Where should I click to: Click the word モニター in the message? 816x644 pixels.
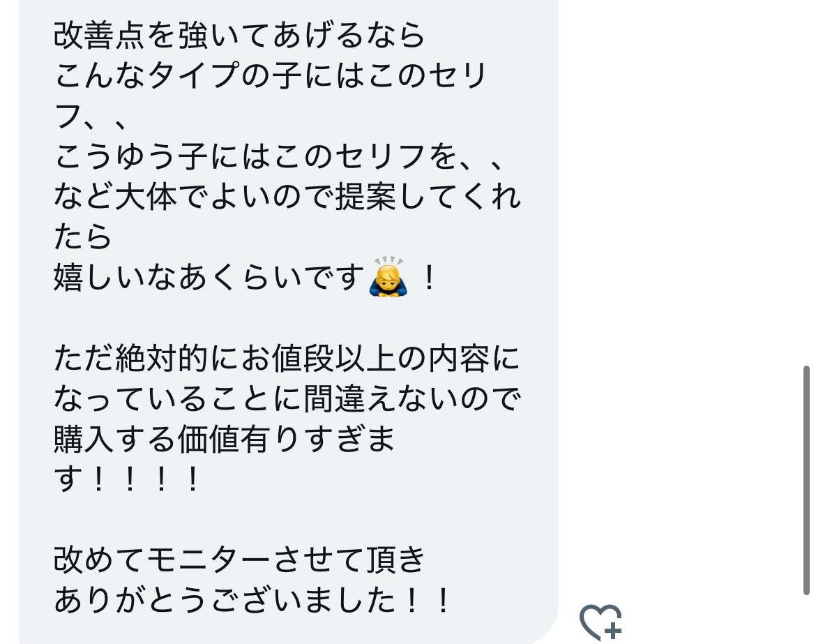[209, 560]
